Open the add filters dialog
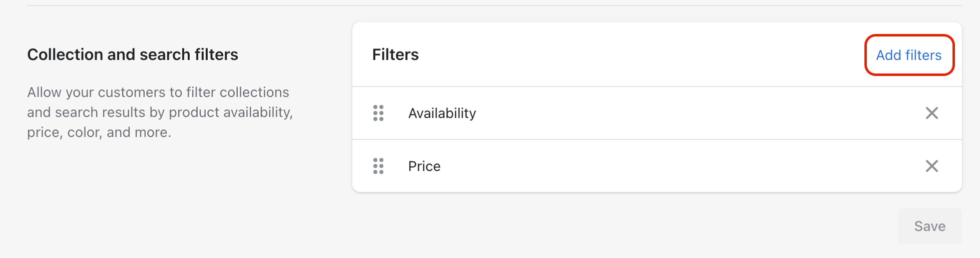Screen dimensions: 980x258 click(x=908, y=55)
